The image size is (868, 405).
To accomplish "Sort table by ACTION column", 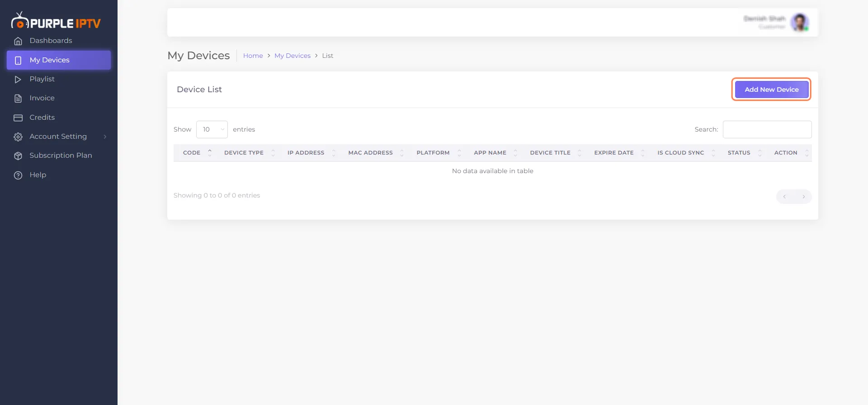I will (789, 153).
